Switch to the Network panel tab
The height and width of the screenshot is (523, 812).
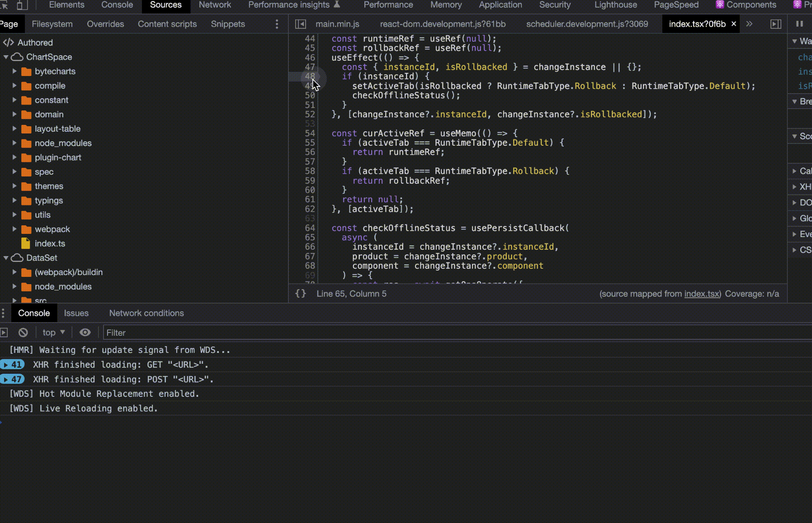(215, 5)
